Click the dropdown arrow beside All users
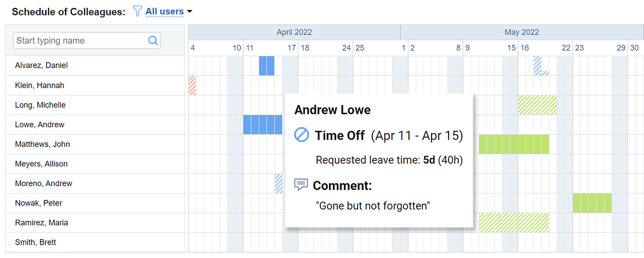Screen dimensions: 644x258 [190, 12]
